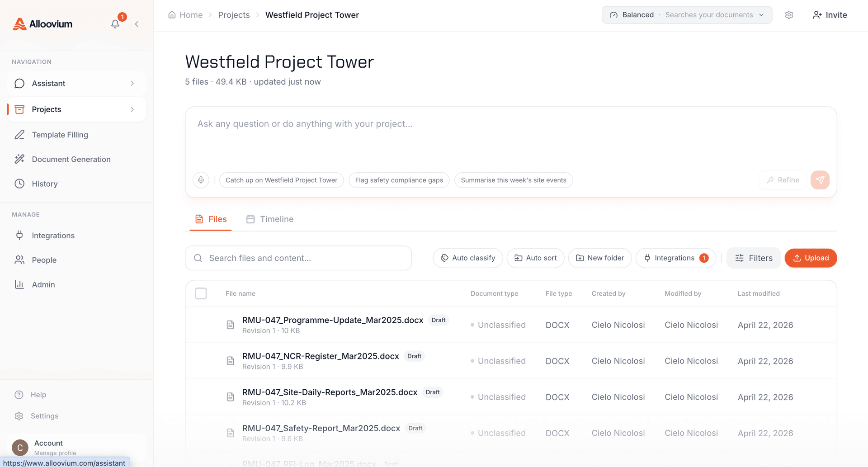
Task: Click Auto sort button
Action: pyautogui.click(x=536, y=258)
